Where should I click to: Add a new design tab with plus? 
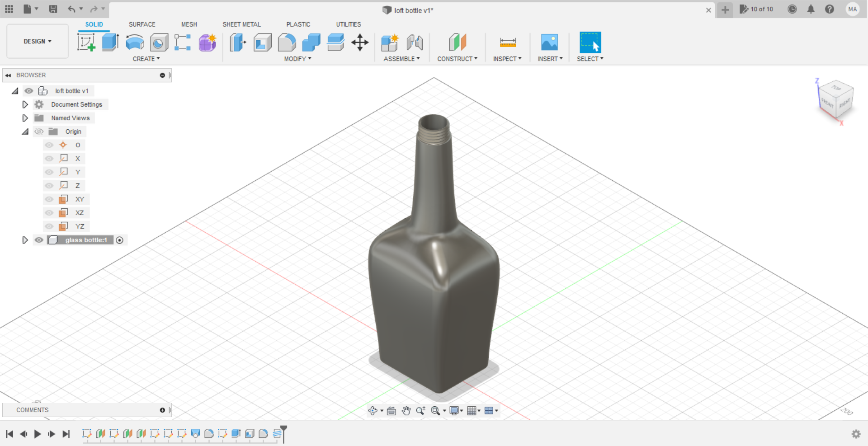point(725,9)
